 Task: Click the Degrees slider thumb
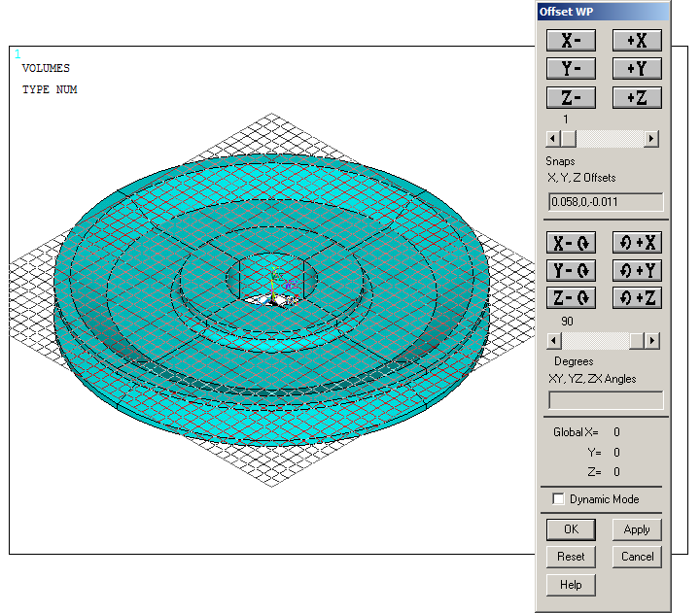click(636, 341)
